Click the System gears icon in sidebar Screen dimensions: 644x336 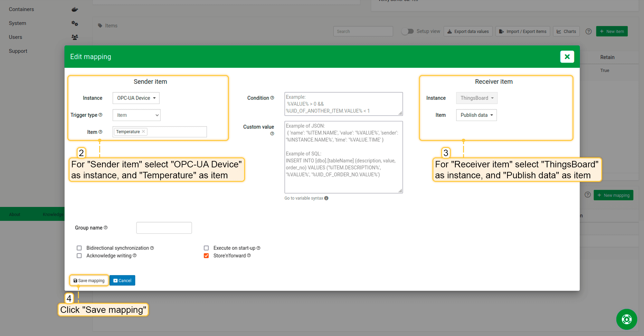[x=75, y=23]
